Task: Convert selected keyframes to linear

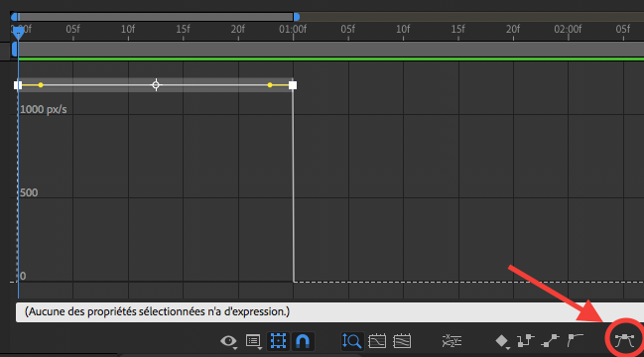Action: click(551, 340)
